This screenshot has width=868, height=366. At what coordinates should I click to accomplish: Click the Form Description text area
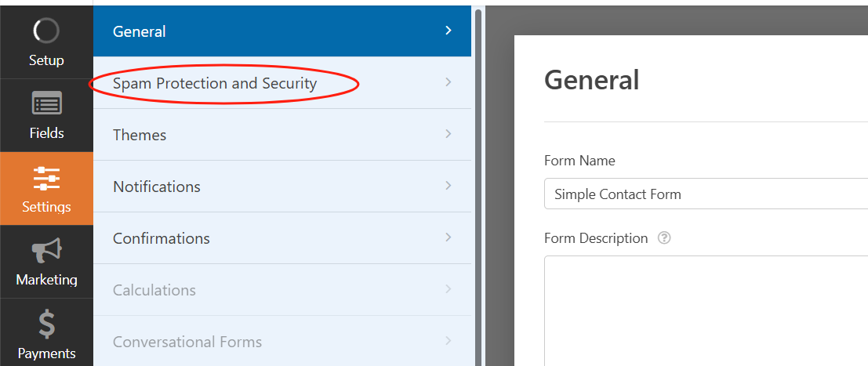(x=706, y=310)
